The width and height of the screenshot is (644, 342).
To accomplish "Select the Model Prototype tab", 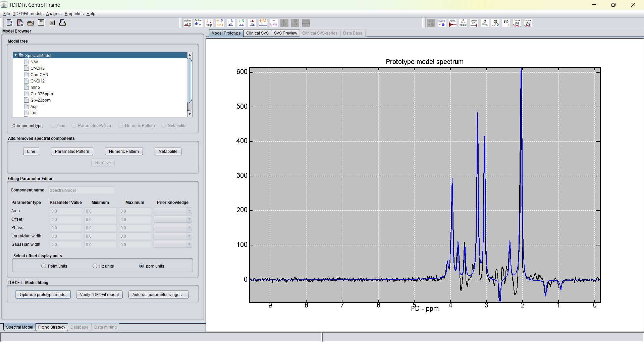I will [226, 33].
